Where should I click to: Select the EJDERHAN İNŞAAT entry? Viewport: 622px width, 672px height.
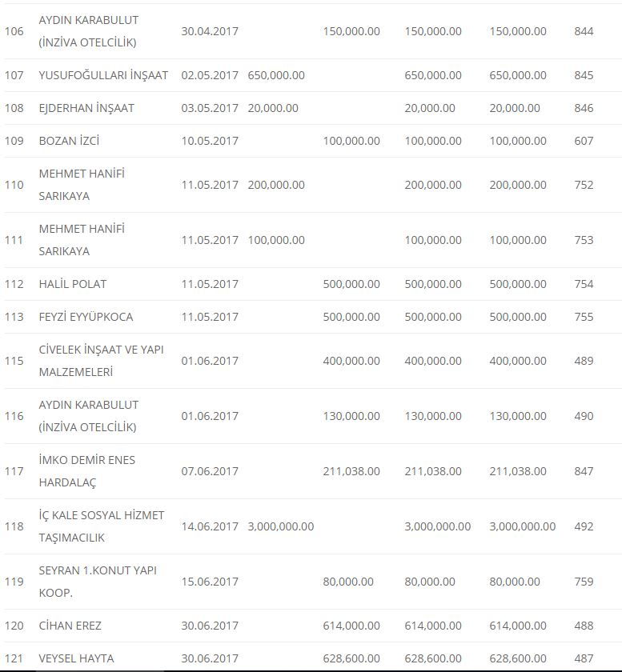point(86,108)
